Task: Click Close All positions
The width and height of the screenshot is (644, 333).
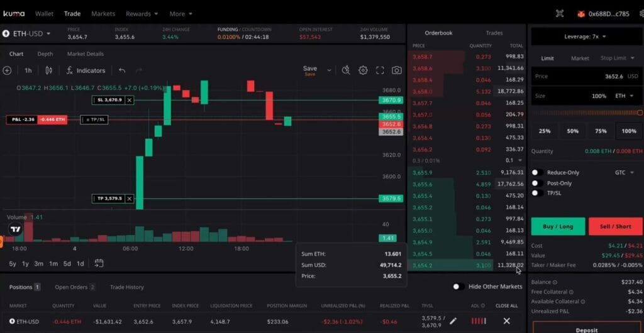Action: tap(506, 305)
